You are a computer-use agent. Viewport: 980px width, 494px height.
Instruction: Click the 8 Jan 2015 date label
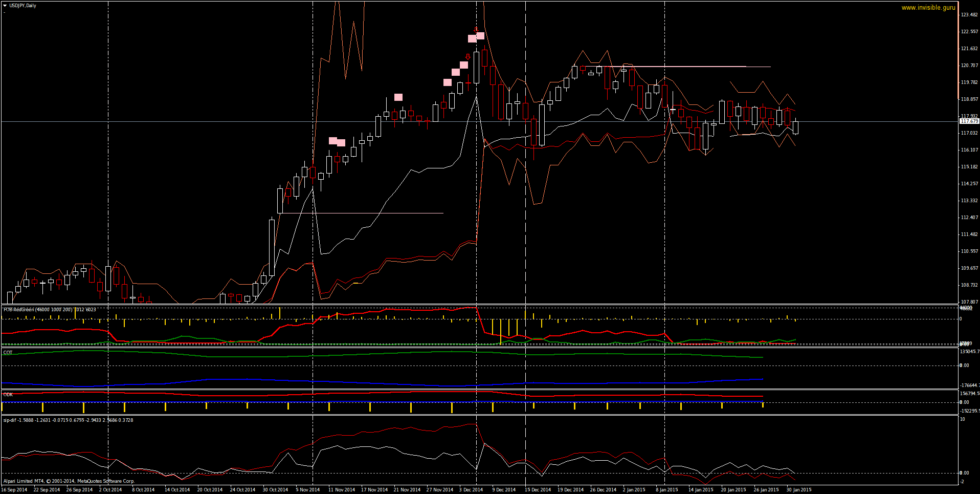pos(667,489)
